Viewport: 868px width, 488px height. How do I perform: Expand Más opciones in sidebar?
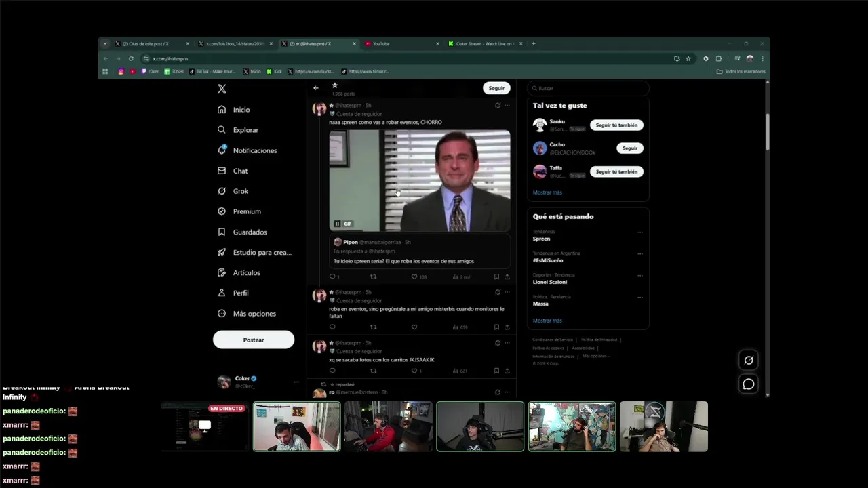(247, 314)
